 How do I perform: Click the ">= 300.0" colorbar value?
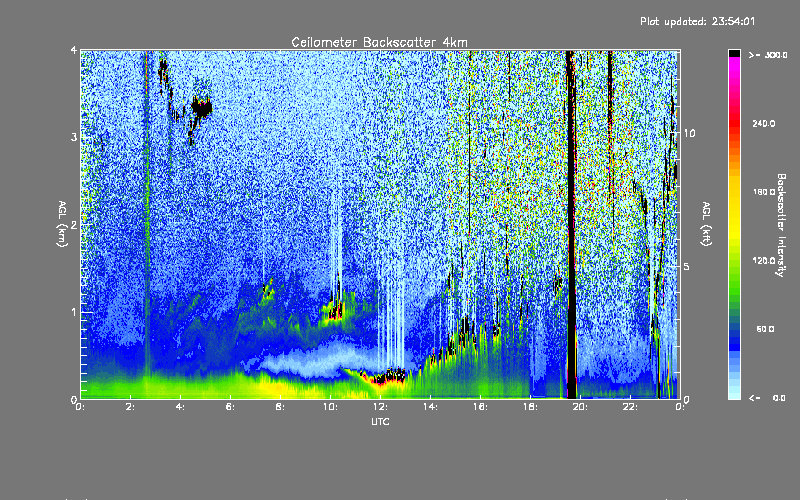[x=767, y=55]
